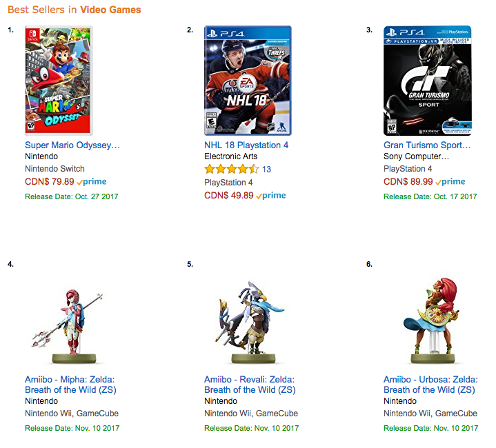The width and height of the screenshot is (496, 448).
Task: Click the NHL 18 box art
Action: point(248,81)
